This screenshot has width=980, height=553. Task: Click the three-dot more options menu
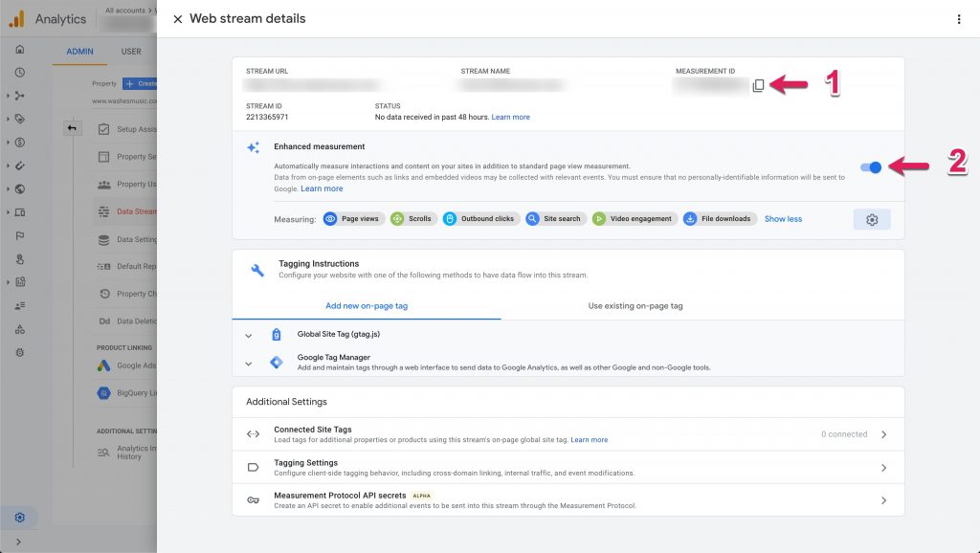click(x=959, y=19)
